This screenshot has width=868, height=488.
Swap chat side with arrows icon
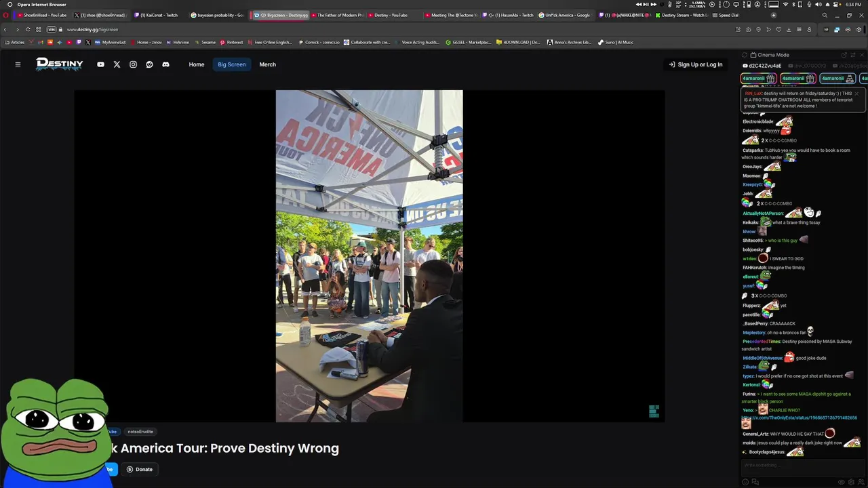[x=853, y=55]
